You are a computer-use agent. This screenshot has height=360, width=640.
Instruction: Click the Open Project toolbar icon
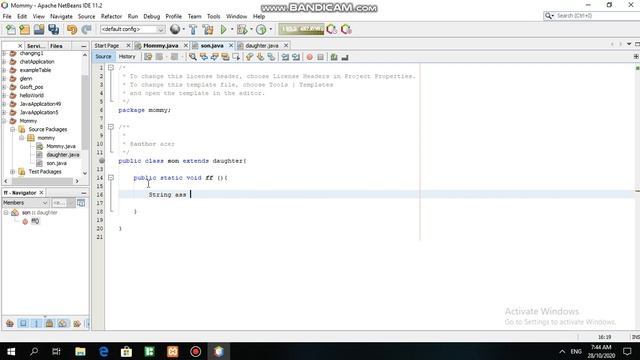39,29
